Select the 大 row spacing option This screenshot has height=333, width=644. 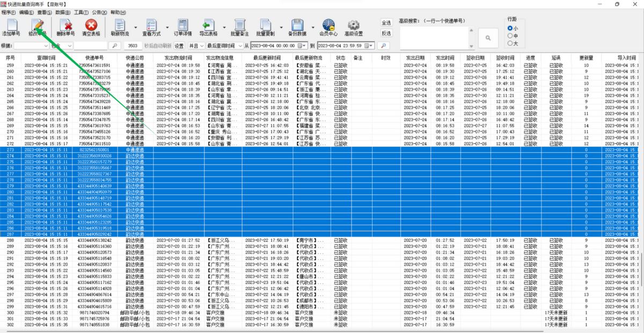click(510, 43)
